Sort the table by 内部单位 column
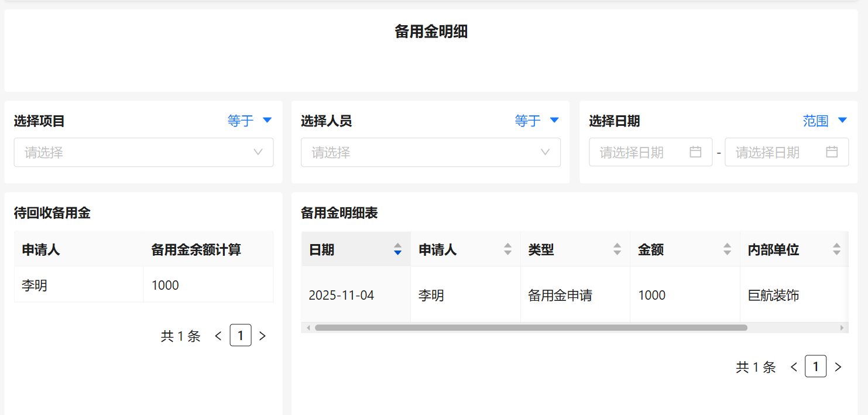This screenshot has height=415, width=868. pyautogui.click(x=837, y=249)
